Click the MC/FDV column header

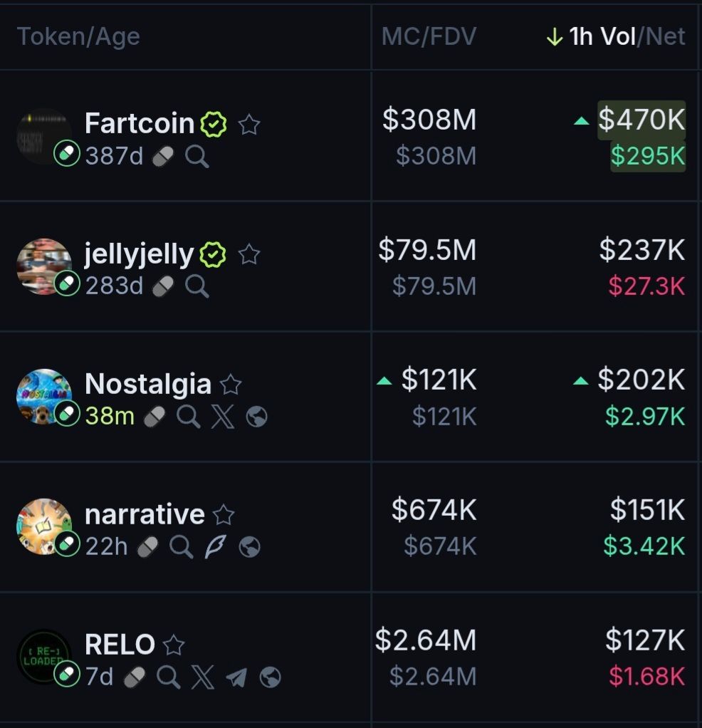point(429,37)
